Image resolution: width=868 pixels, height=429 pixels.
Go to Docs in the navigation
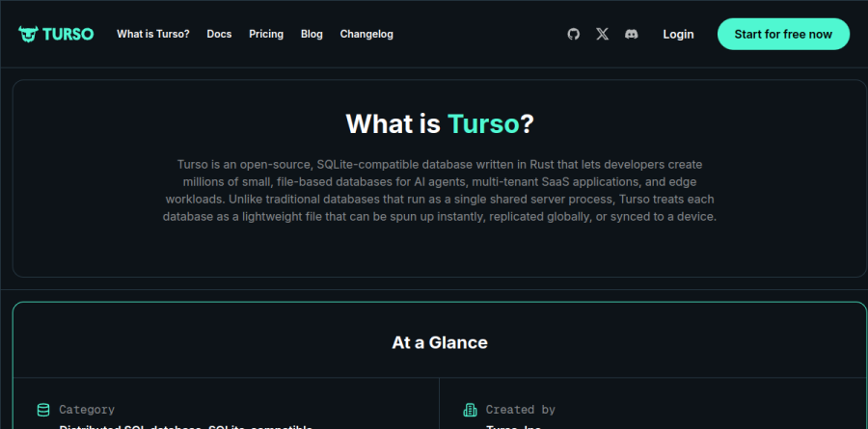pos(219,34)
